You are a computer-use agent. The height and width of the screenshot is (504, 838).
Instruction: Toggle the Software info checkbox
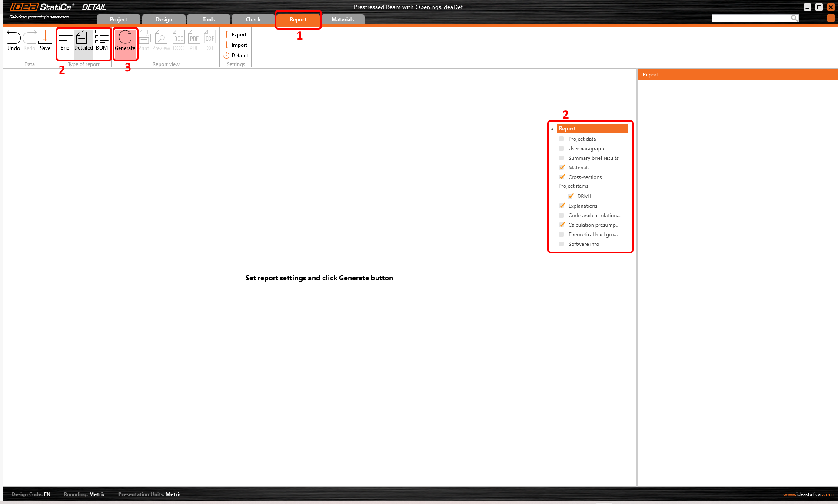(562, 244)
